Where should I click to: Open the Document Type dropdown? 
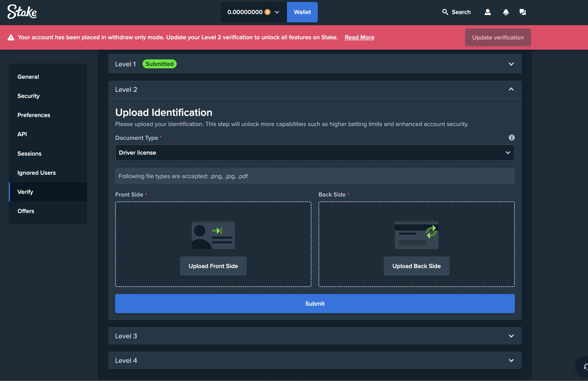[315, 152]
